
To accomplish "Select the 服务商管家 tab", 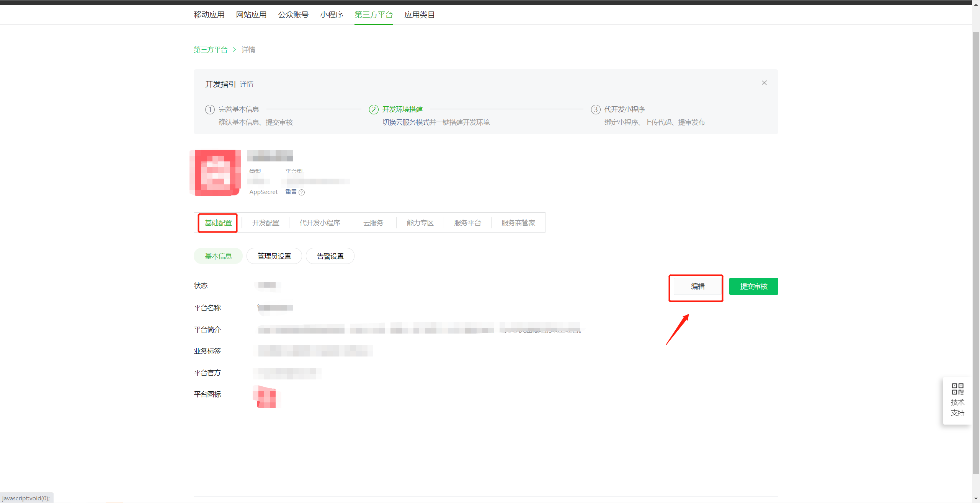I will [x=518, y=223].
